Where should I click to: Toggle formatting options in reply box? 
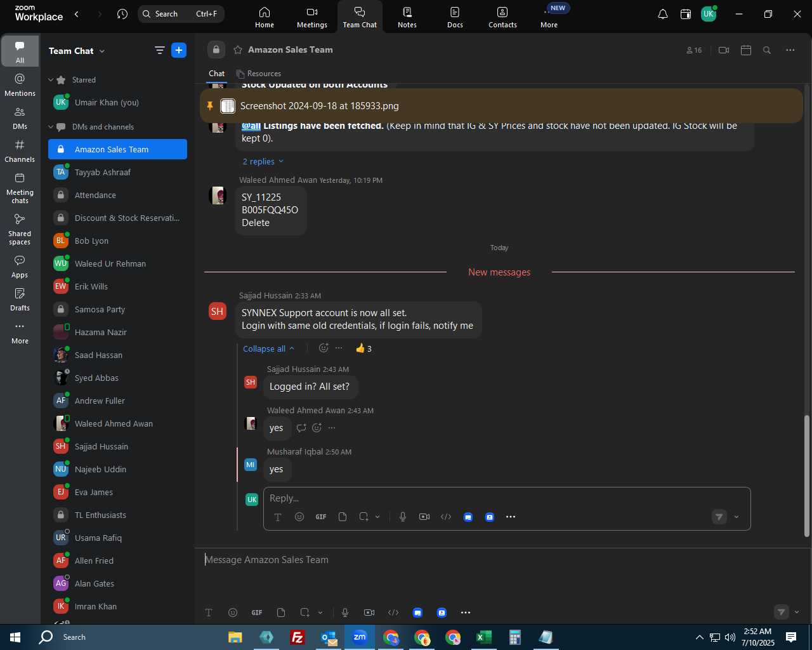coord(278,517)
